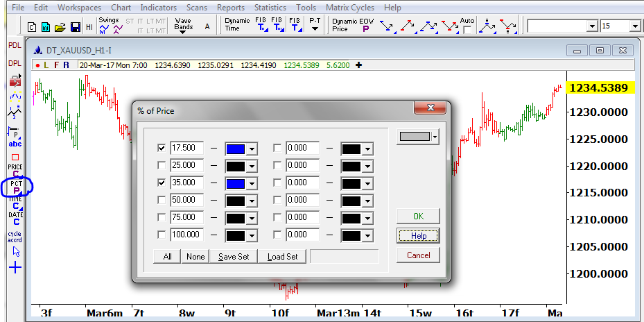644x322 pixels.
Task: Select the arrow pointer sidebar tool
Action: (x=17, y=252)
